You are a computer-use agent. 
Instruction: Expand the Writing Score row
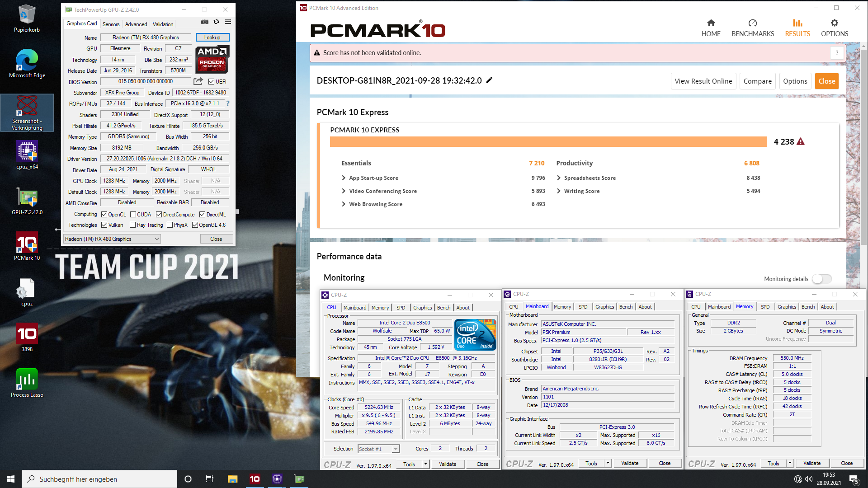(x=559, y=191)
